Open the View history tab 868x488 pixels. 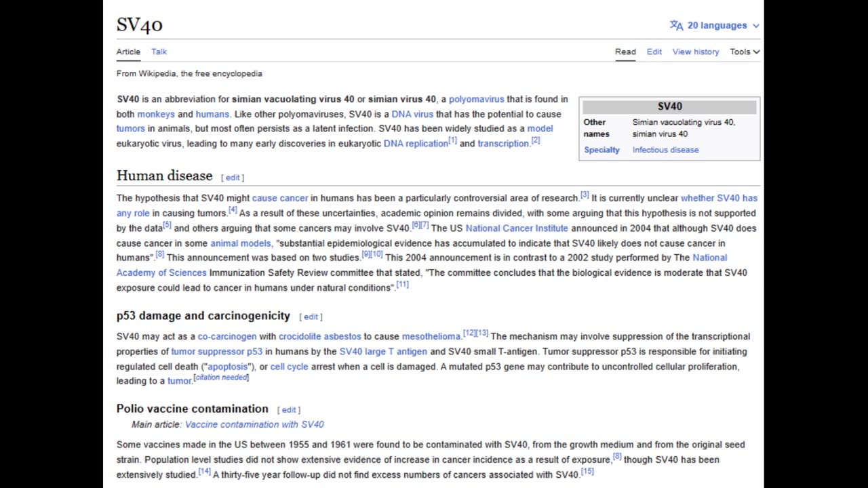pos(695,52)
